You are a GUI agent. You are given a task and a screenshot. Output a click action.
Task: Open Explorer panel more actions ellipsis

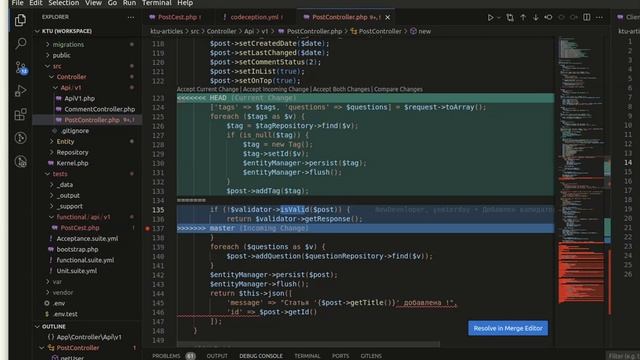[x=131, y=17]
